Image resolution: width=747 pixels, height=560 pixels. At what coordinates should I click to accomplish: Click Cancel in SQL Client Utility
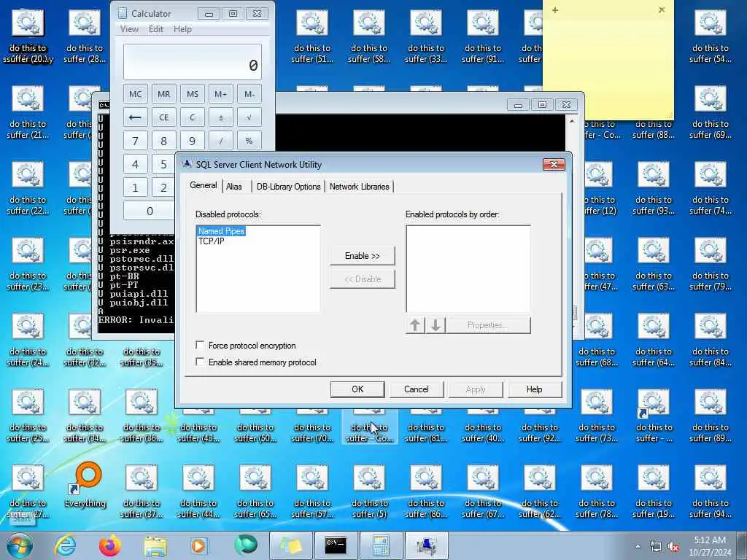click(x=417, y=389)
